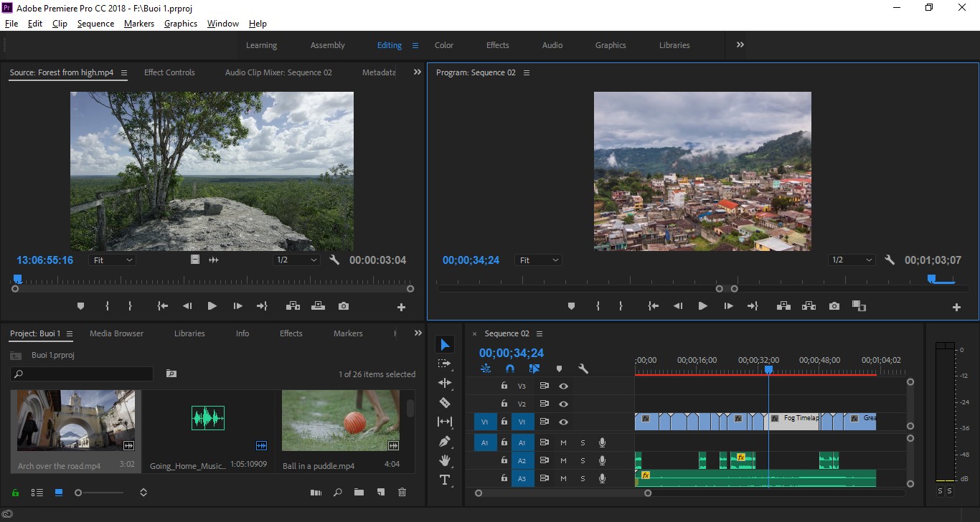The height and width of the screenshot is (522, 980).
Task: Click the New Bin folder icon
Action: click(359, 493)
